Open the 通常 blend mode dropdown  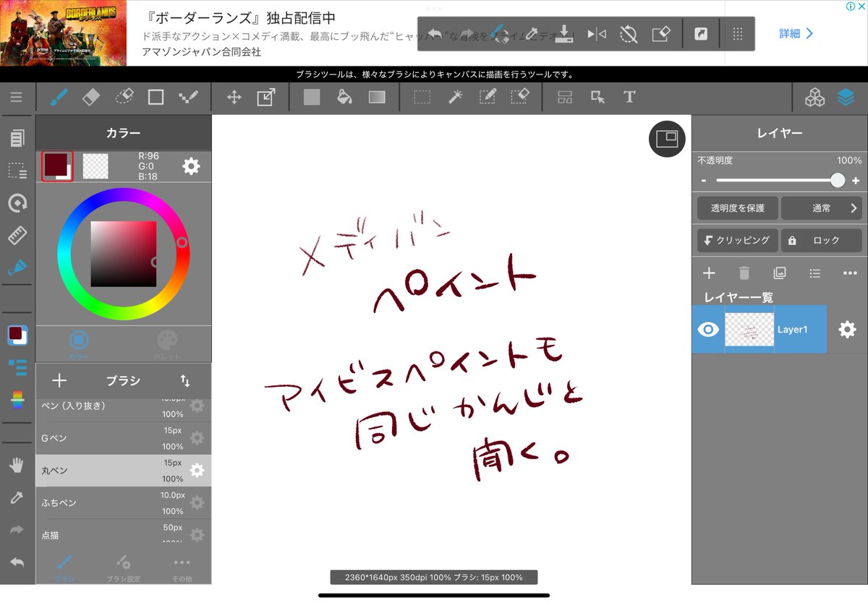[x=821, y=208]
